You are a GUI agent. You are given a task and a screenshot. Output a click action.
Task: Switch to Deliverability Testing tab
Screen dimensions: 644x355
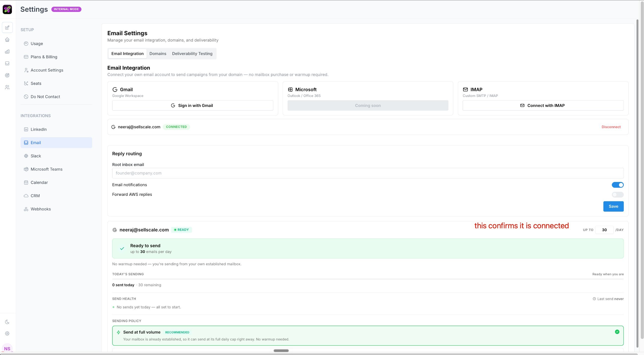[192, 54]
